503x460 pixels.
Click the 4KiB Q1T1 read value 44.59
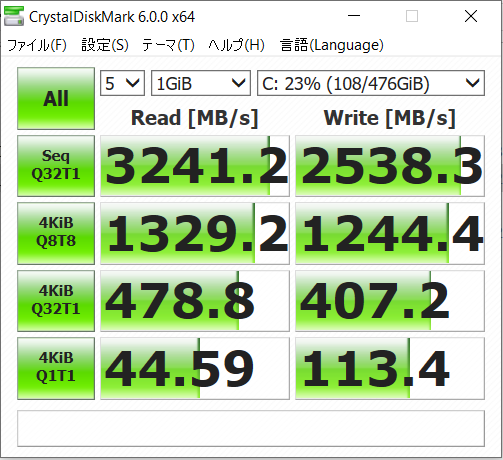195,368
